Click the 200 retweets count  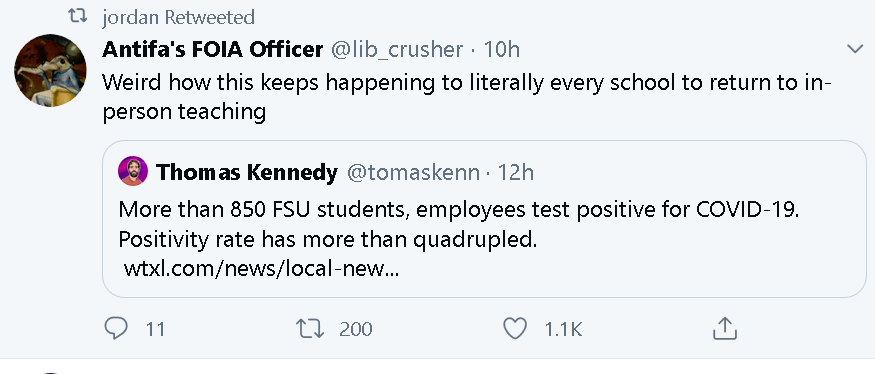click(x=355, y=329)
